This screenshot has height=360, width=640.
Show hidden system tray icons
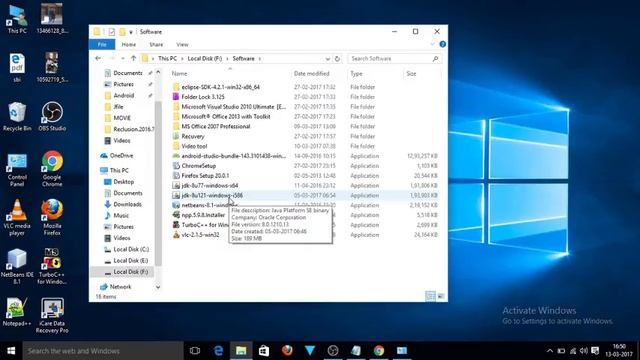pos(550,351)
